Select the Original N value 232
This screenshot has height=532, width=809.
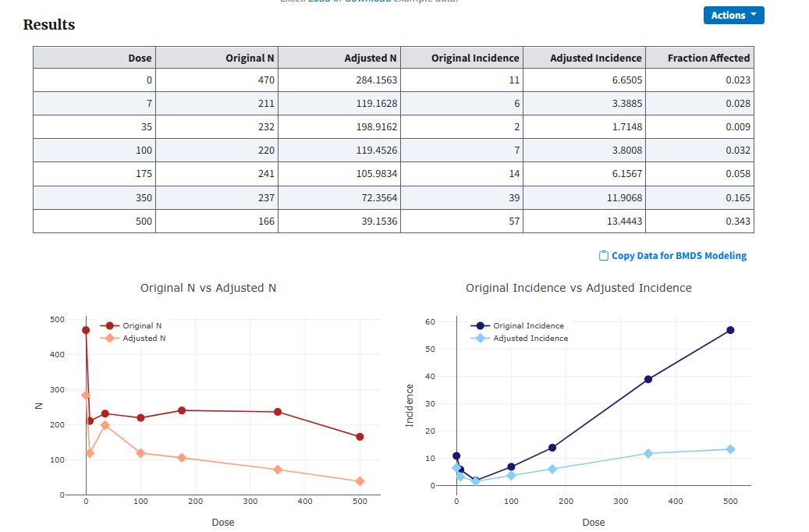(266, 126)
